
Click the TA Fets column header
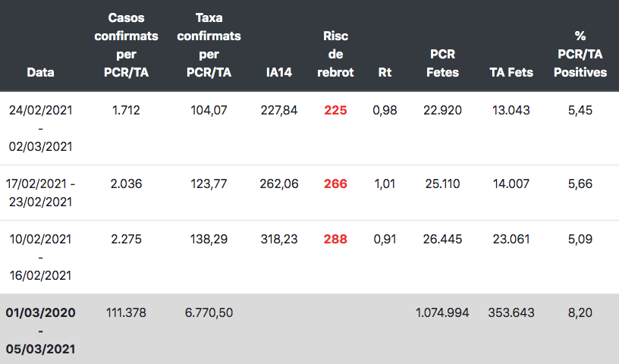tap(511, 73)
